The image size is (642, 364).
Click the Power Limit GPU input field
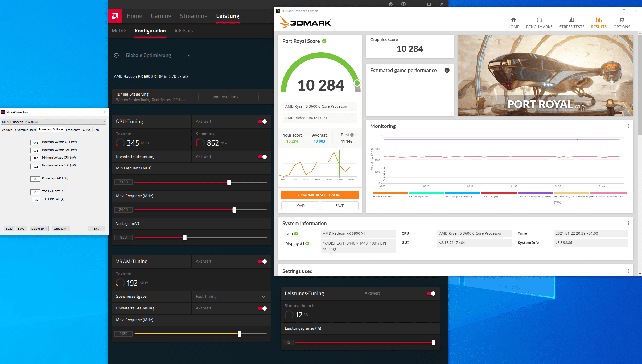(x=35, y=179)
